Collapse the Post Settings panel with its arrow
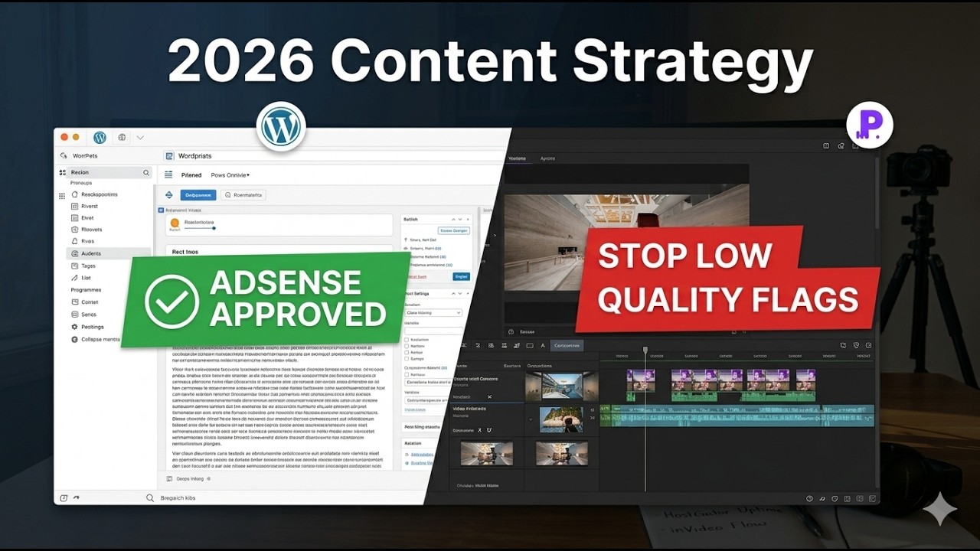 [454, 293]
